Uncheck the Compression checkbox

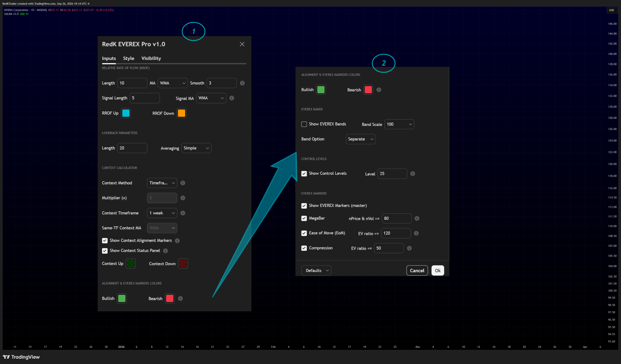pyautogui.click(x=304, y=248)
